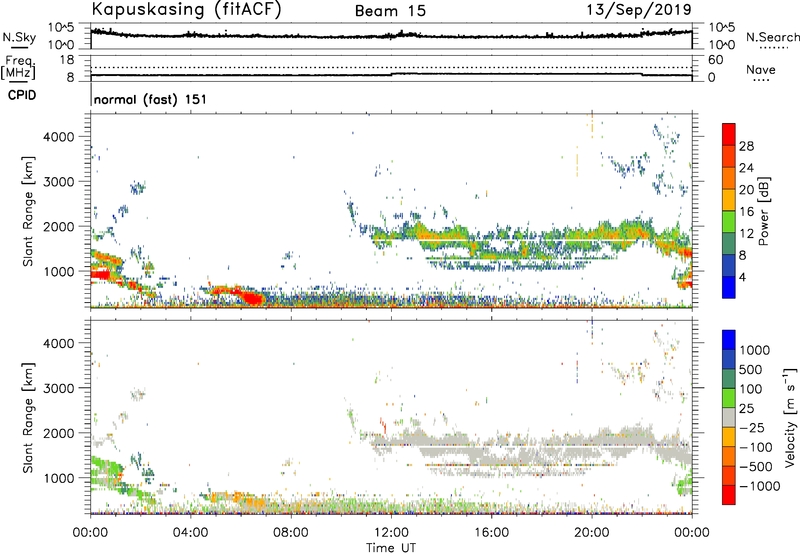Click the "Nave" legend label
This screenshot has height=554, width=800.
click(x=761, y=69)
